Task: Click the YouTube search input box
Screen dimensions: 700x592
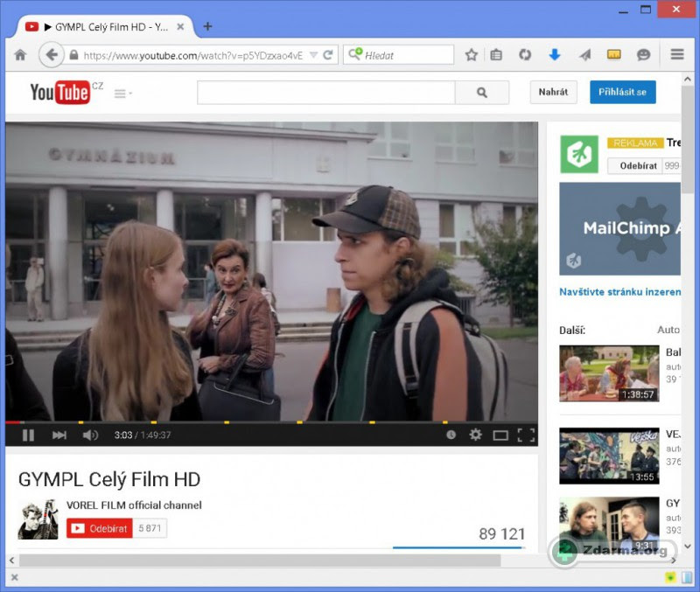Action: (x=325, y=93)
